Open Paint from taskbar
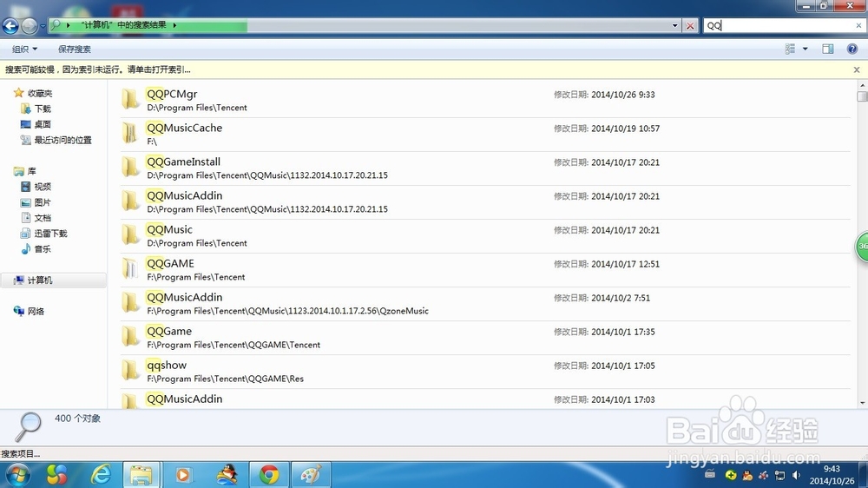868x488 pixels. (x=311, y=475)
